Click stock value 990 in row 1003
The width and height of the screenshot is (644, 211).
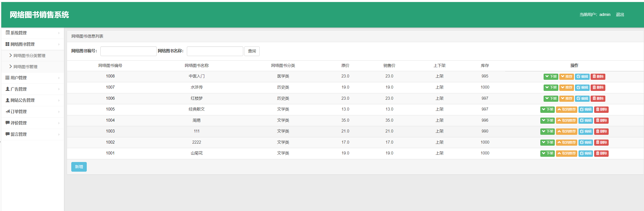point(485,131)
